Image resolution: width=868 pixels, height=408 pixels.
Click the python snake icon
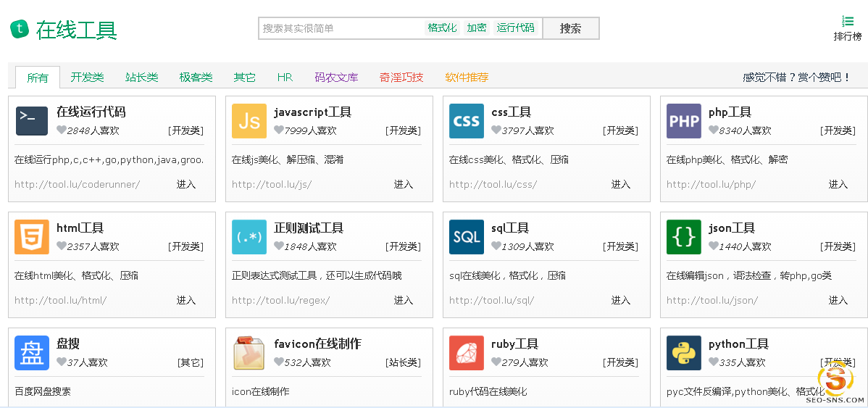[684, 353]
